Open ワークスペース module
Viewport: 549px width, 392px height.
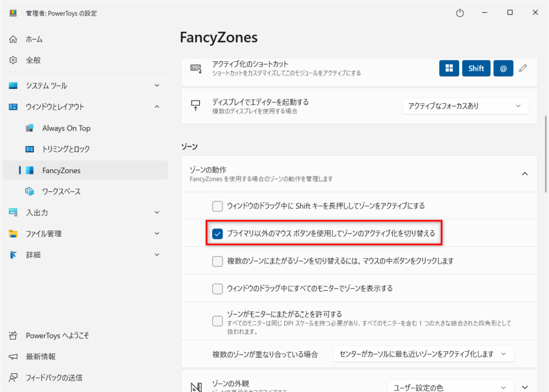click(61, 191)
